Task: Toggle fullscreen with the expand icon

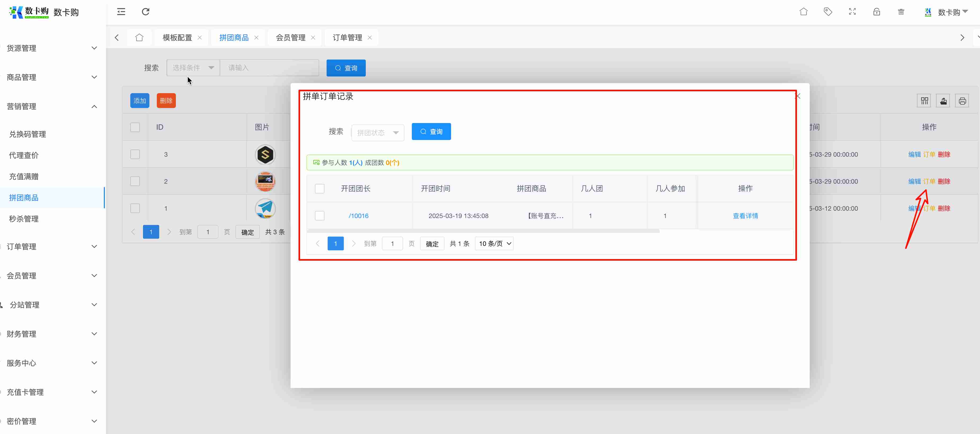Action: coord(852,12)
